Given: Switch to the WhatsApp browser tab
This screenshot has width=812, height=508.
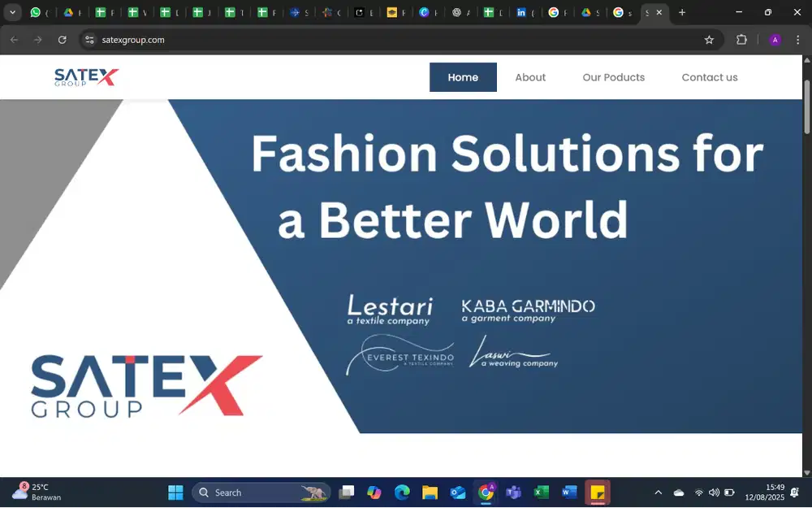Looking at the screenshot, I should [36, 13].
